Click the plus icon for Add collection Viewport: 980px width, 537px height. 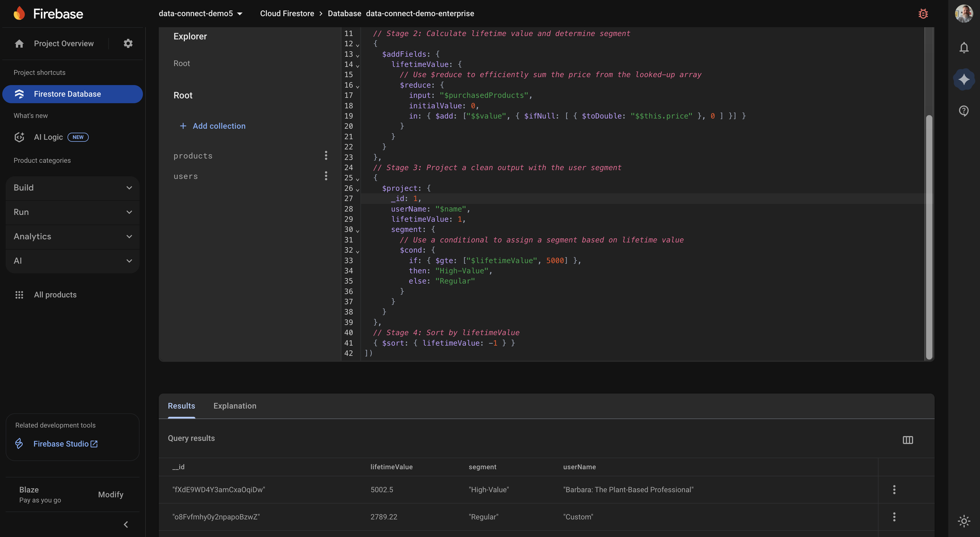click(183, 126)
